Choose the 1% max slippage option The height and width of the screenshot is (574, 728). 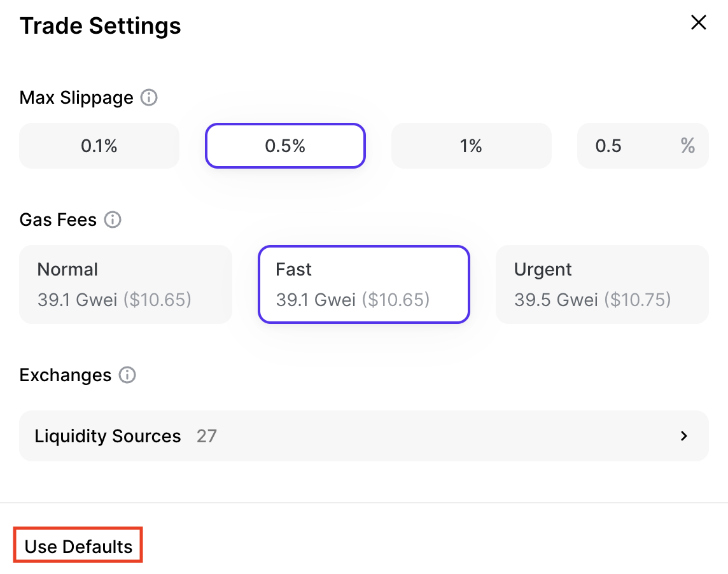pyautogui.click(x=471, y=146)
